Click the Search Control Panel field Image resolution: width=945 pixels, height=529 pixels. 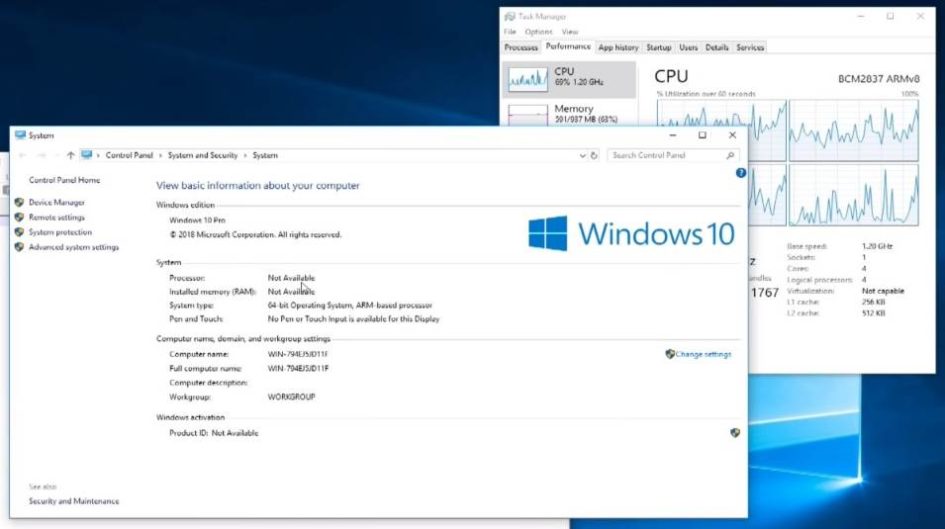pyautogui.click(x=665, y=156)
